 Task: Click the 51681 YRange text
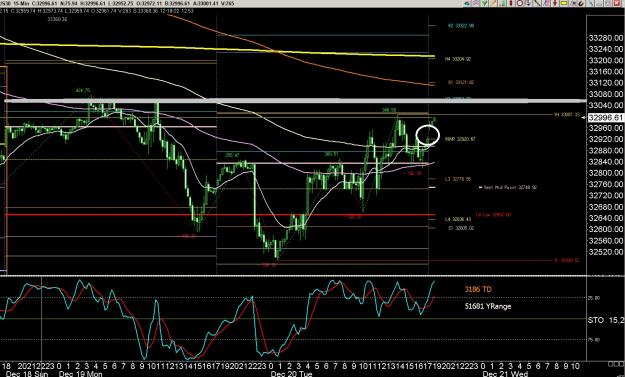[488, 306]
